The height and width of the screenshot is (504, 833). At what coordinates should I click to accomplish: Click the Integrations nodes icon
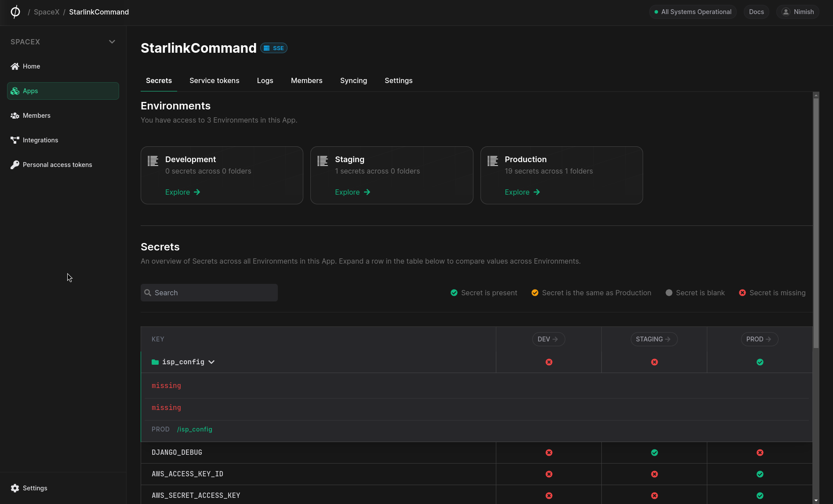coord(15,140)
